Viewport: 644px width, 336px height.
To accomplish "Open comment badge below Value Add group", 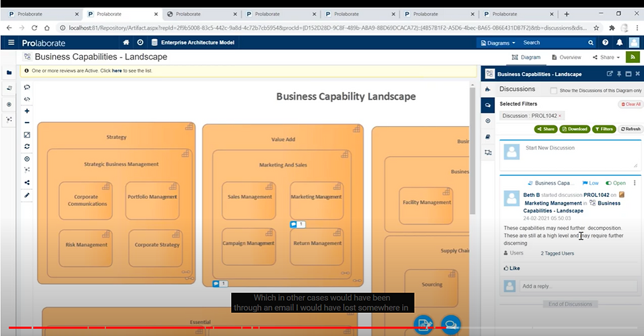I will 220,283.
